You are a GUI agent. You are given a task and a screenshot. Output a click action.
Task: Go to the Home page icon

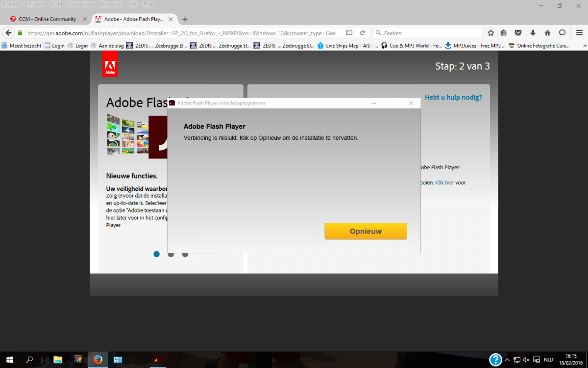pos(547,33)
